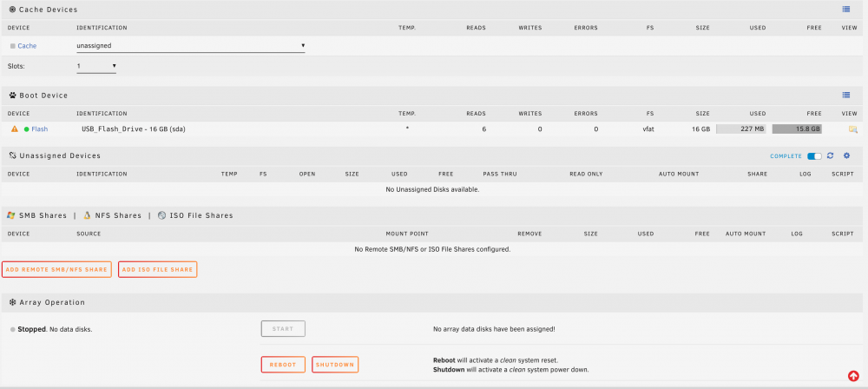Click the Unassigned Devices section icon
Screen dimensions: 868x389
(x=12, y=155)
